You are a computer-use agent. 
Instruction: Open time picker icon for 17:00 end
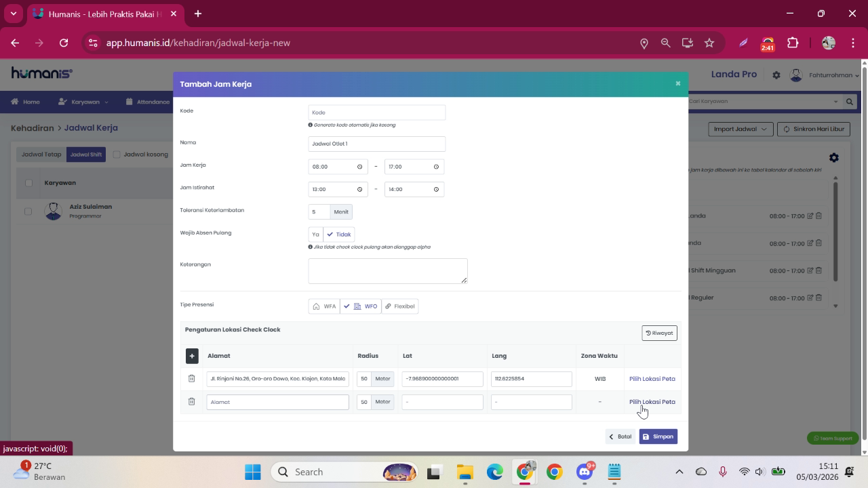coord(436,167)
